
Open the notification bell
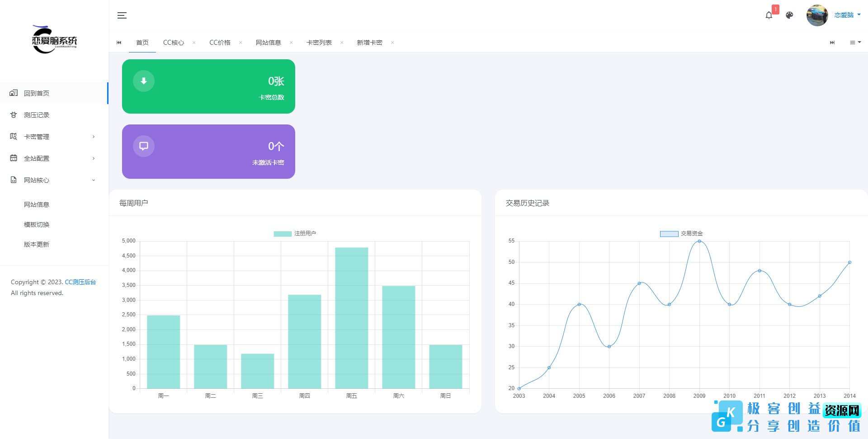pyautogui.click(x=769, y=15)
